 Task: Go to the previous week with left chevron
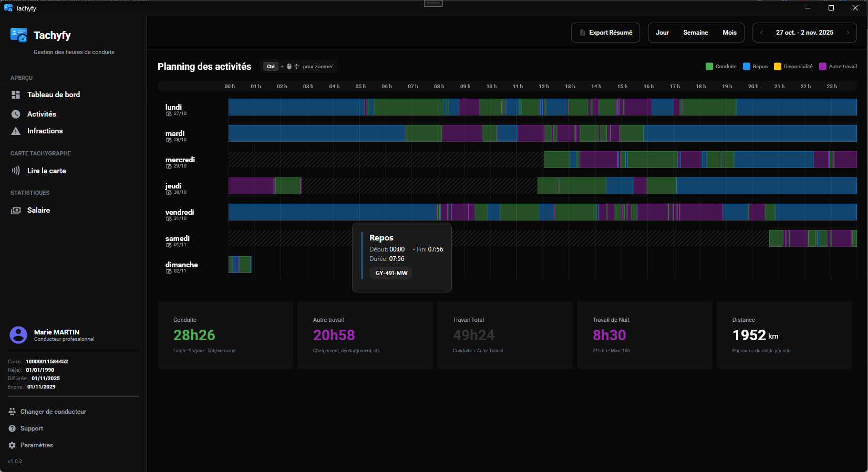(x=761, y=33)
